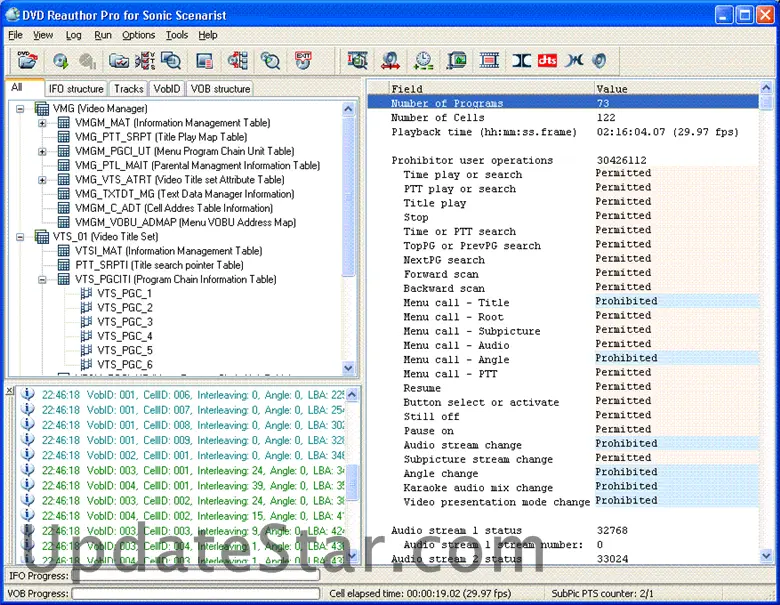Collapse the VTS_PGCITI tree node
780x605 pixels.
(42, 280)
